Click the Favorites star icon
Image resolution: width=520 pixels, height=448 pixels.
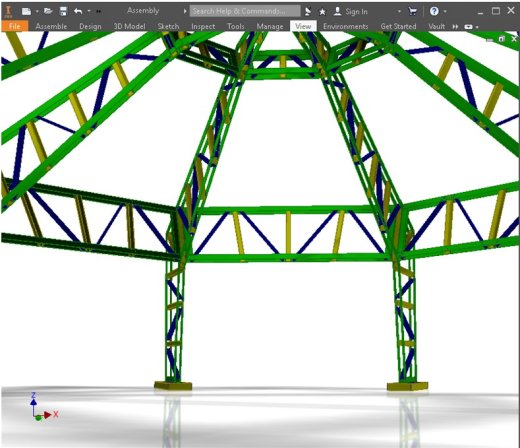tap(322, 12)
